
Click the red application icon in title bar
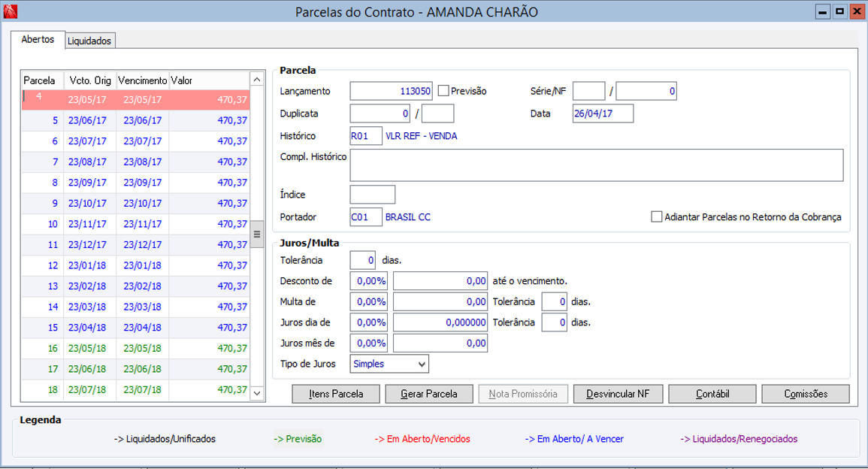coord(10,11)
